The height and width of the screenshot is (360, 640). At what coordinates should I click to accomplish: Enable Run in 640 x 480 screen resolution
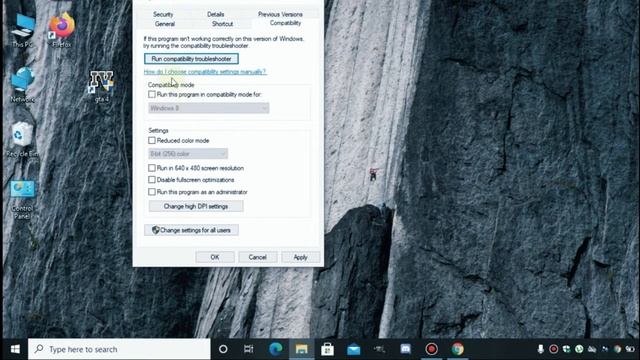[x=152, y=168]
